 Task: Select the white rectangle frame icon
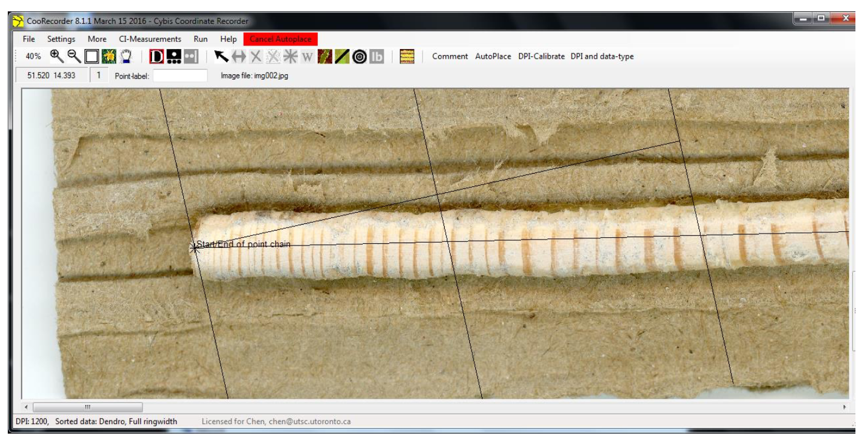pyautogui.click(x=91, y=57)
